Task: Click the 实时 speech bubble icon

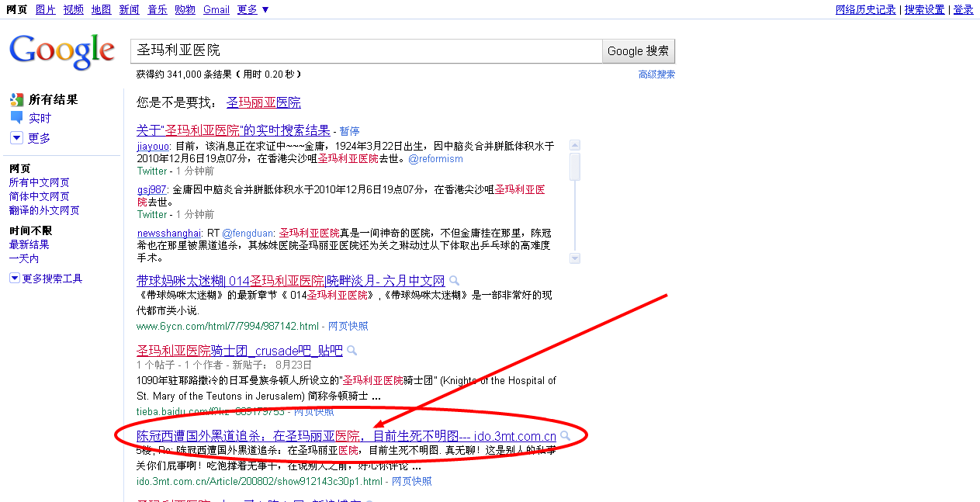Action: click(16, 118)
